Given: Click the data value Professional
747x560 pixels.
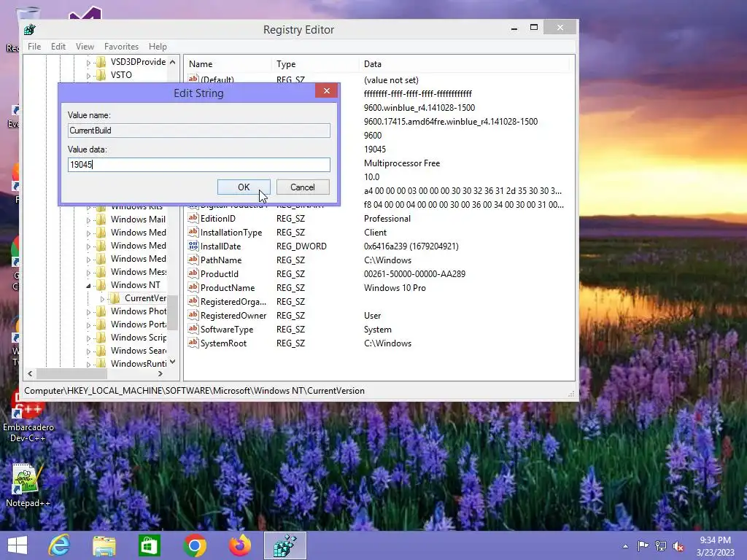Looking at the screenshot, I should point(387,219).
